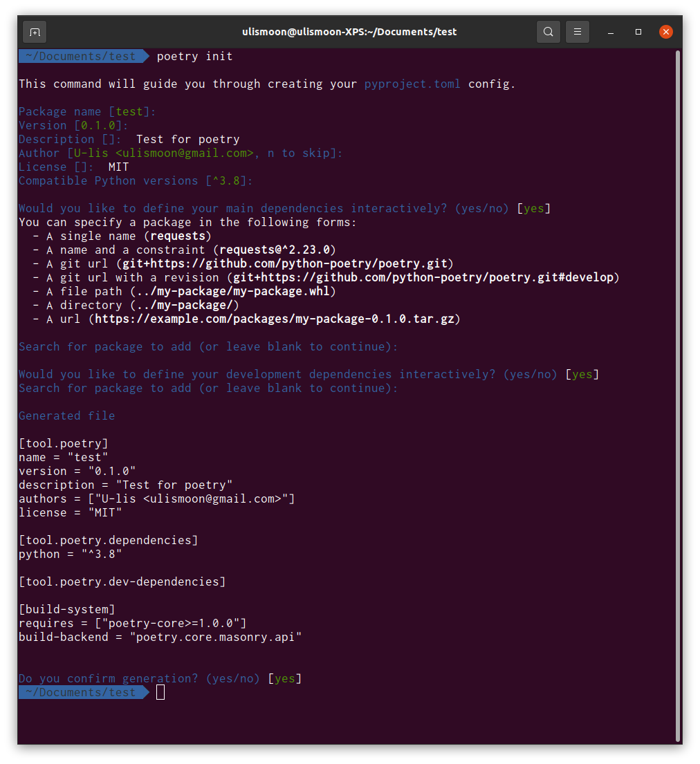Open the terminal search tool

(548, 32)
